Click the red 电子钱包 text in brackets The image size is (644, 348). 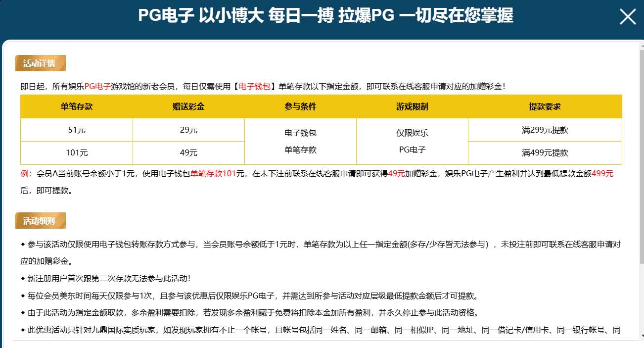[255, 86]
